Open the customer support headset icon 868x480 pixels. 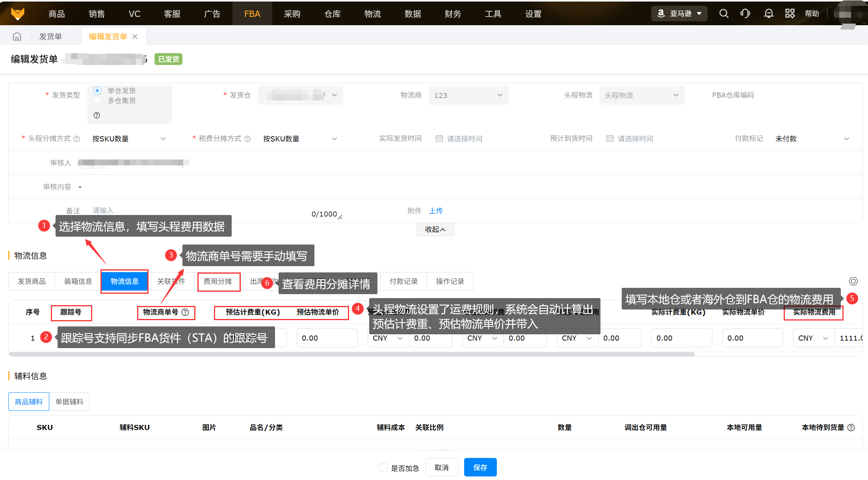coord(745,14)
